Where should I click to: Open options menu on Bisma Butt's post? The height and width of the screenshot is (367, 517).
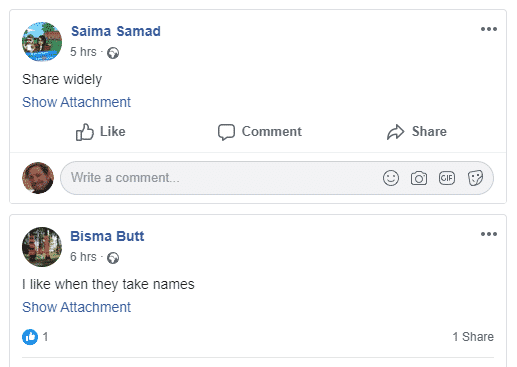pos(489,234)
